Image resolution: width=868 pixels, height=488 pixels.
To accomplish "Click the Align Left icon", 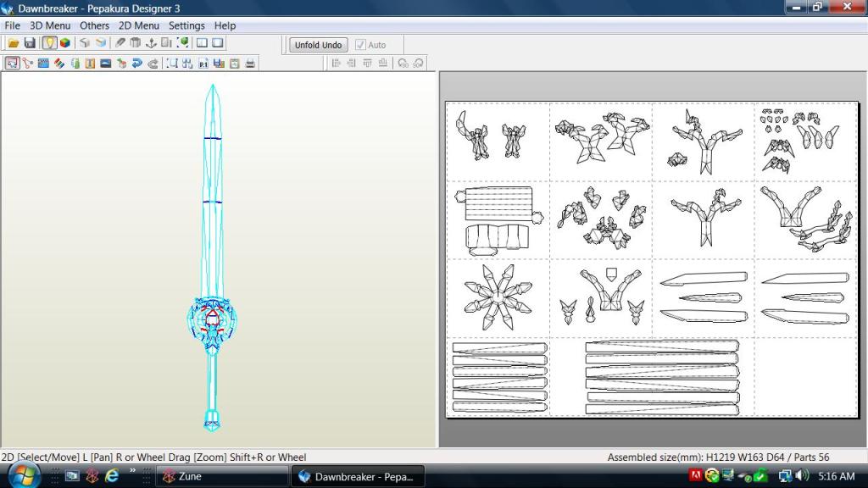I will (336, 64).
